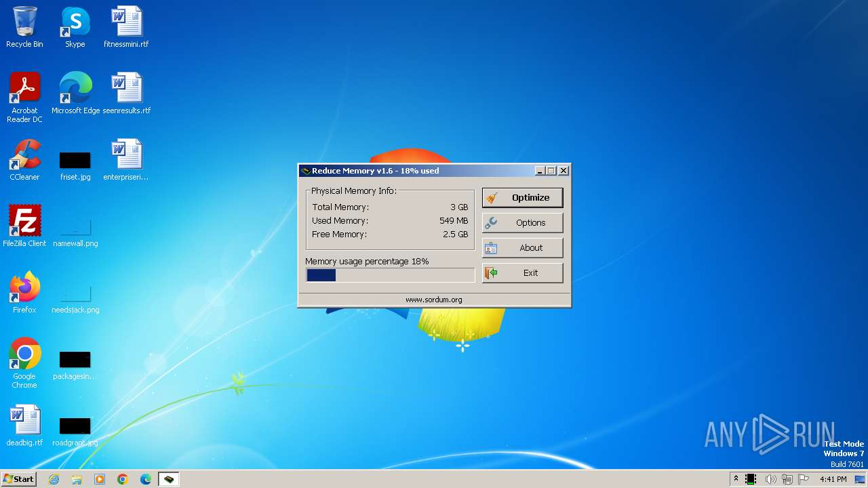Screen dimensions: 868x488
Task: Open the network tray icon
Action: tap(787, 479)
